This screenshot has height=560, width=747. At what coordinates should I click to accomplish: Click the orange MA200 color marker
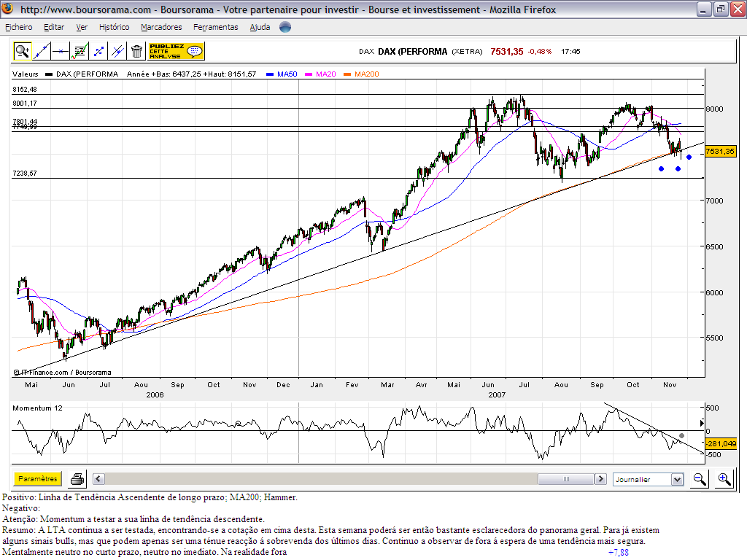347,74
